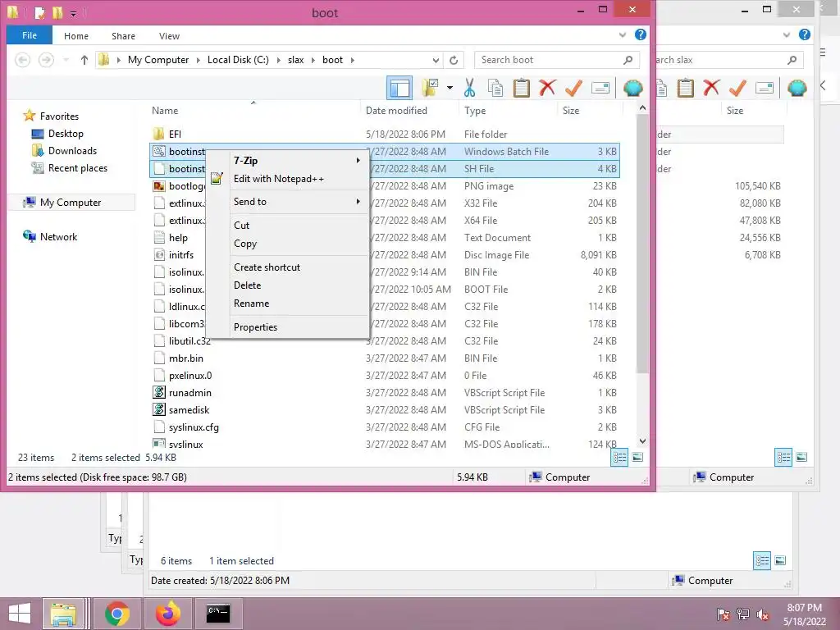Screen dimensions: 840x630
Task: Click the Paste clipboard icon in boot toolbar
Action: coord(521,88)
